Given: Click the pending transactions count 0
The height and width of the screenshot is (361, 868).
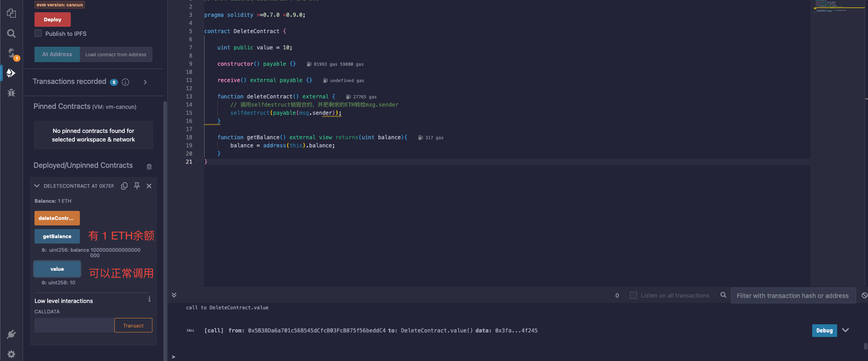Looking at the screenshot, I should pos(617,296).
